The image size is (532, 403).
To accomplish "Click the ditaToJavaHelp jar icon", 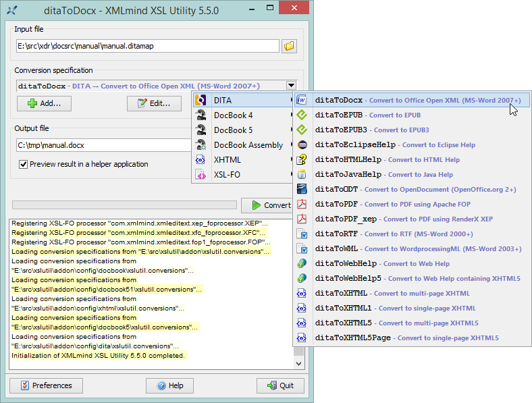I will coord(302,175).
